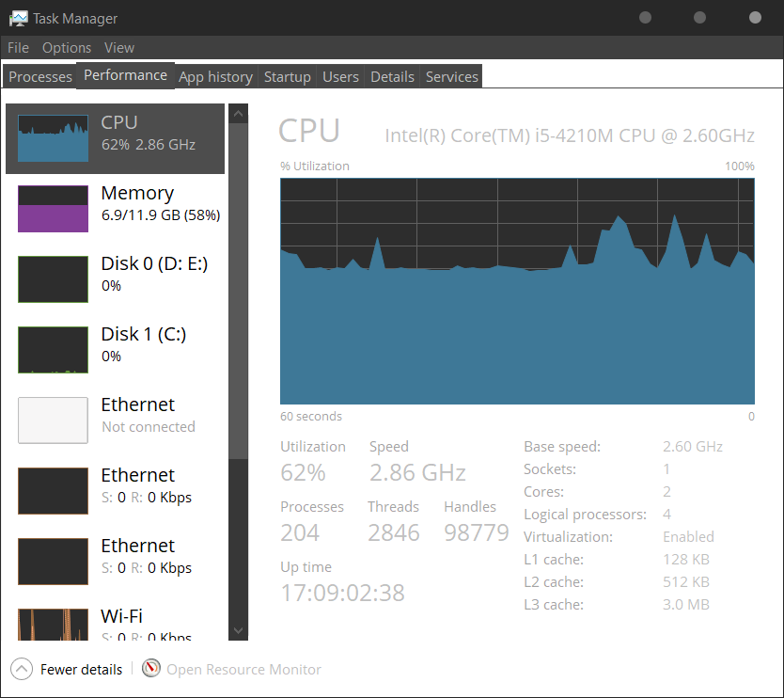
Task: Open the File menu
Action: click(x=18, y=48)
